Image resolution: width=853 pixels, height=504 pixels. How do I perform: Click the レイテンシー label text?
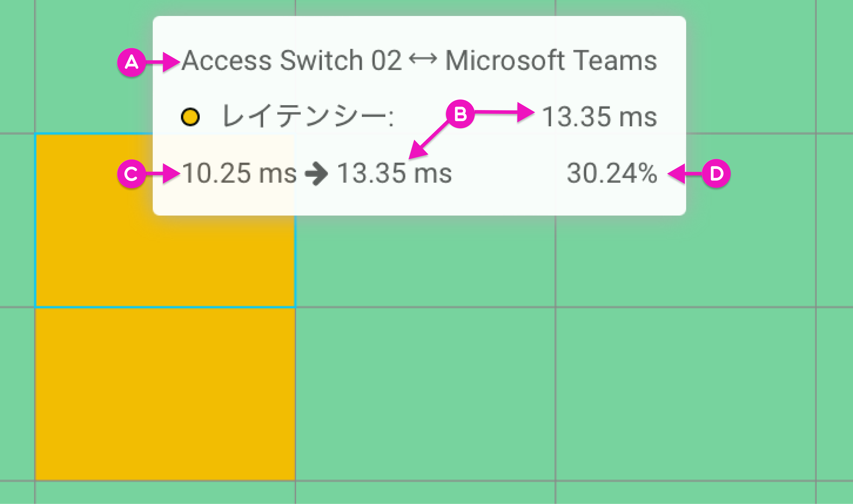coord(308,116)
